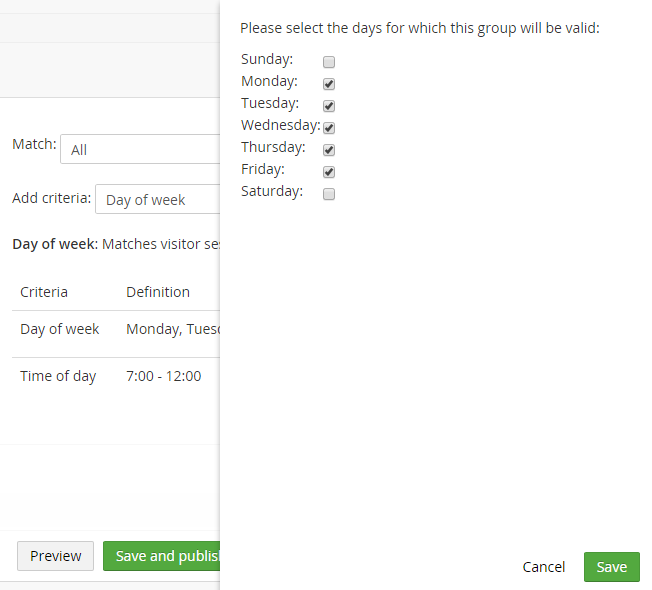Click the Definition column header
Viewport: 652px width, 590px height.
pos(158,292)
